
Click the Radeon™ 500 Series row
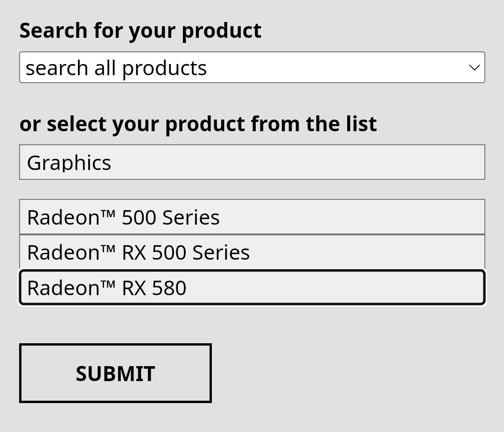coord(252,217)
